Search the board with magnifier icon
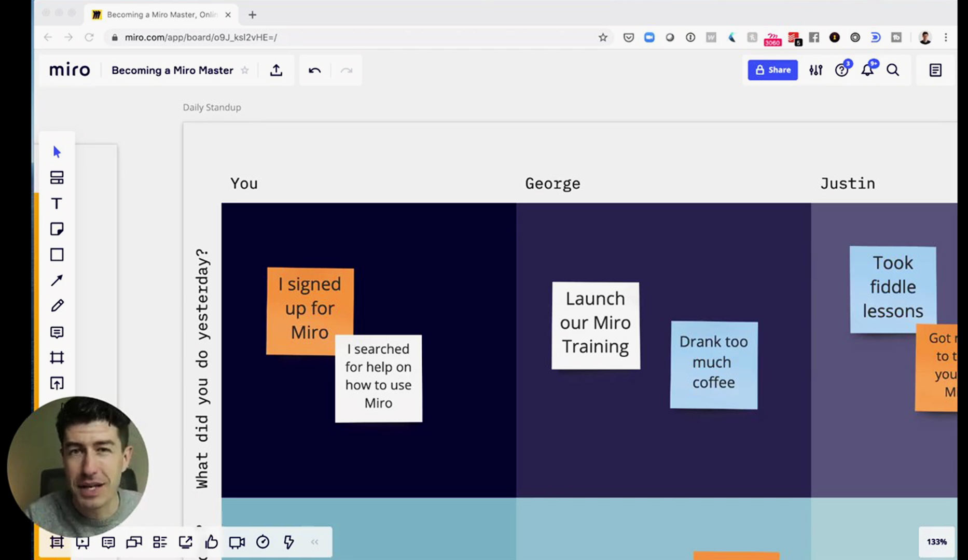 point(893,70)
